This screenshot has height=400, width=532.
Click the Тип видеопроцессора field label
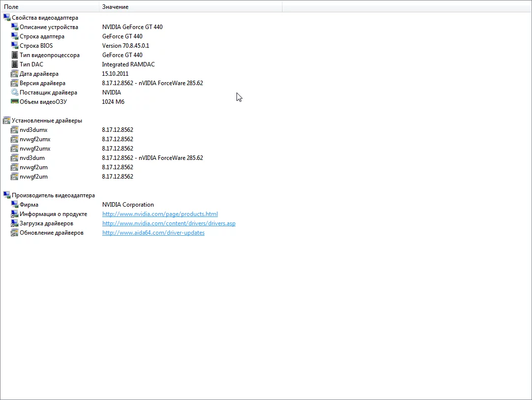click(x=50, y=55)
